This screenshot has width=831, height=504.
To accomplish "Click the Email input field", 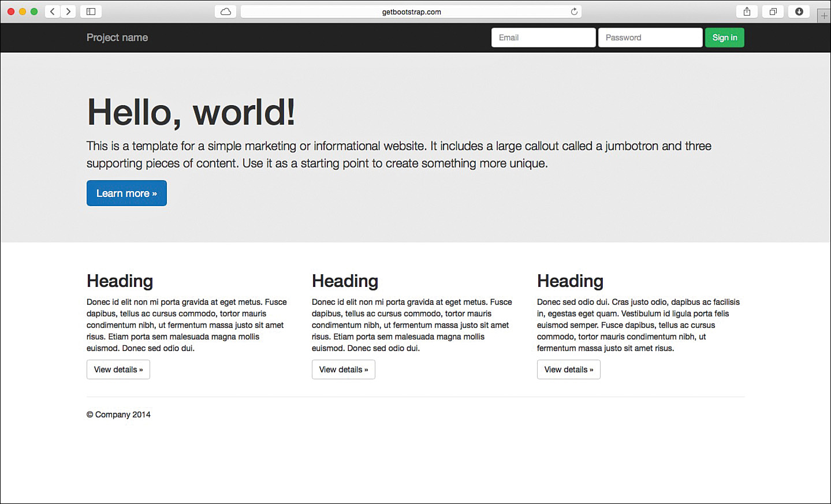I will click(543, 38).
